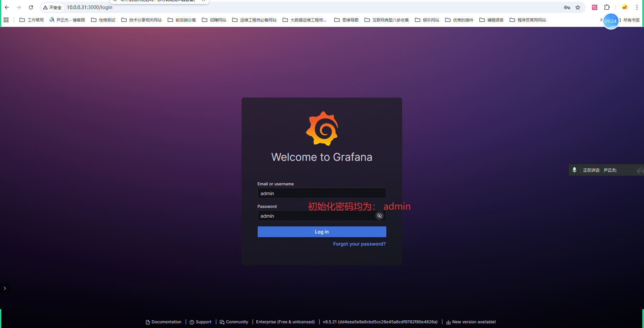Click the blue Log in button
644x328 pixels.
pyautogui.click(x=322, y=232)
